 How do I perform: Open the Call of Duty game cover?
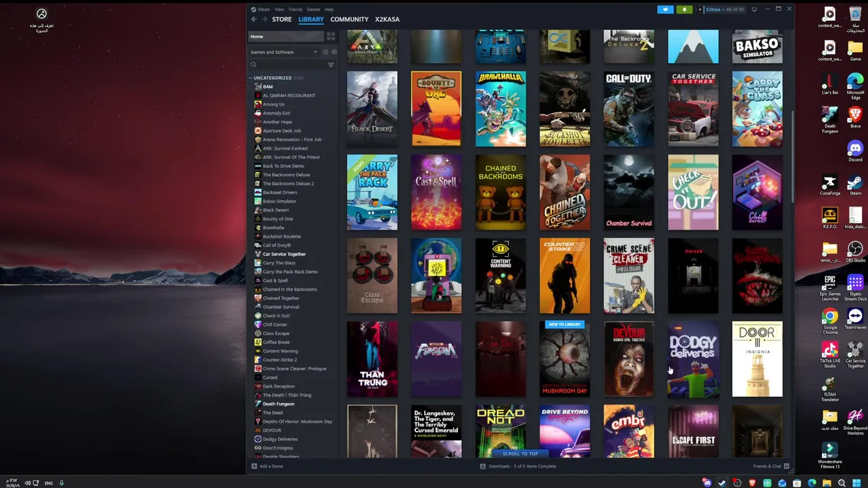pos(629,108)
